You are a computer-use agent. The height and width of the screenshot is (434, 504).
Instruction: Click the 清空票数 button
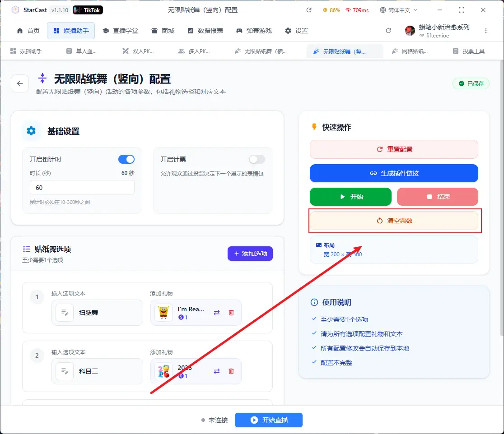pos(393,221)
